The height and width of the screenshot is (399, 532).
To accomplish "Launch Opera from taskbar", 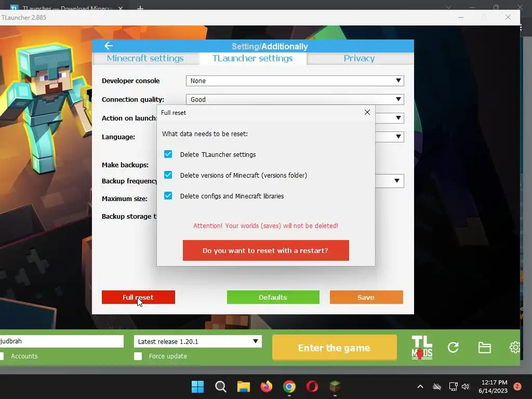I will (x=312, y=387).
